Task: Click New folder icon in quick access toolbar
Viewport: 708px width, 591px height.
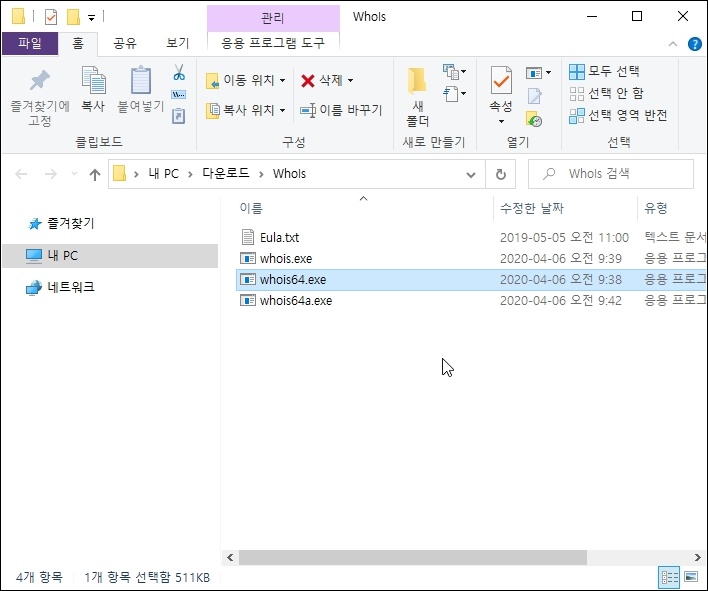Action: pyautogui.click(x=73, y=17)
